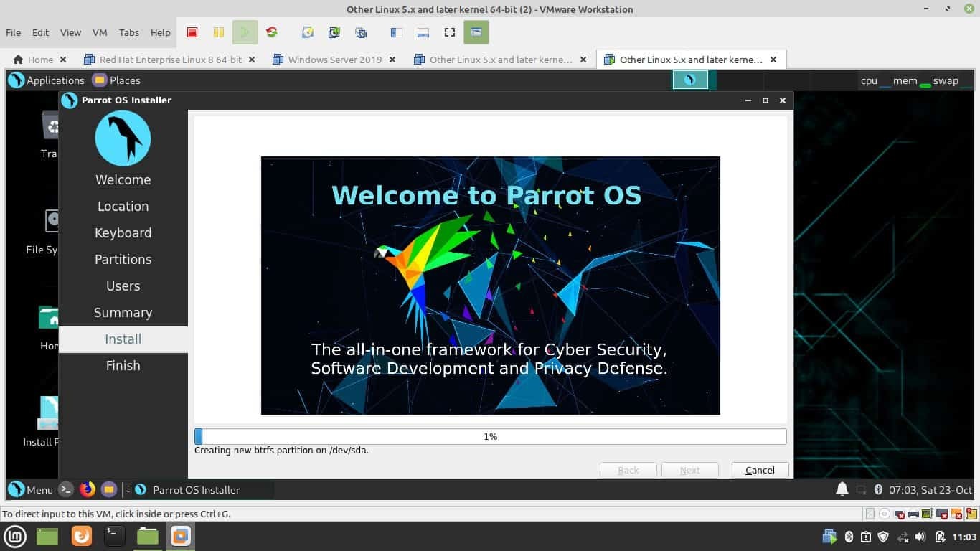Enter full screen mode icon

(x=450, y=32)
